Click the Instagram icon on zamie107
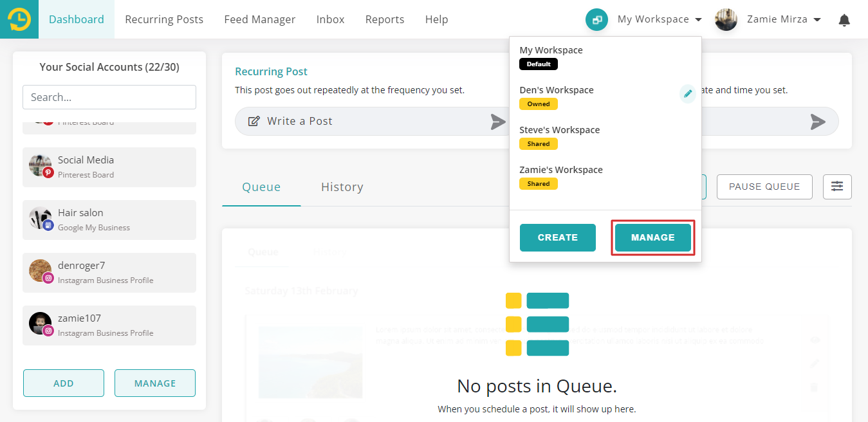Viewport: 868px width, 422px height. tap(49, 331)
